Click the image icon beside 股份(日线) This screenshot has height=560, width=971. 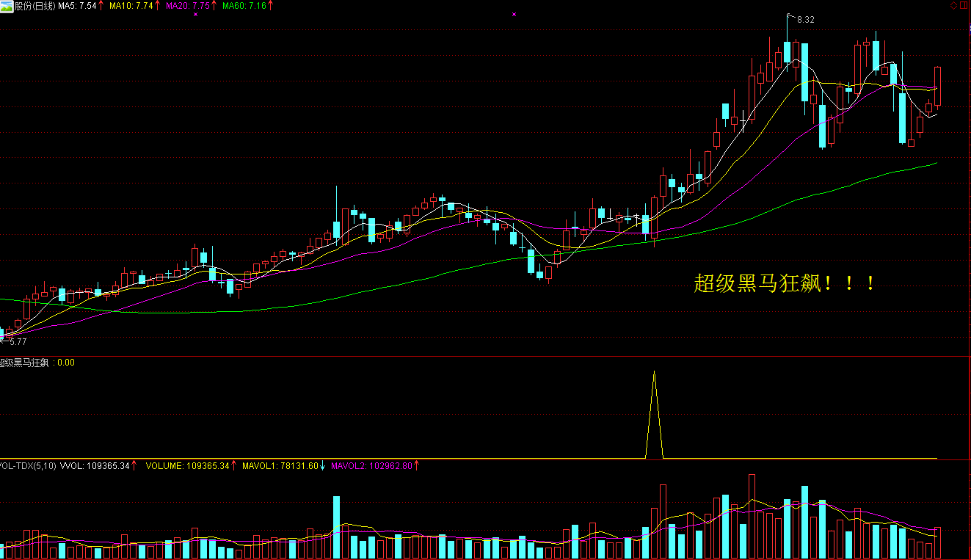tap(7, 5)
